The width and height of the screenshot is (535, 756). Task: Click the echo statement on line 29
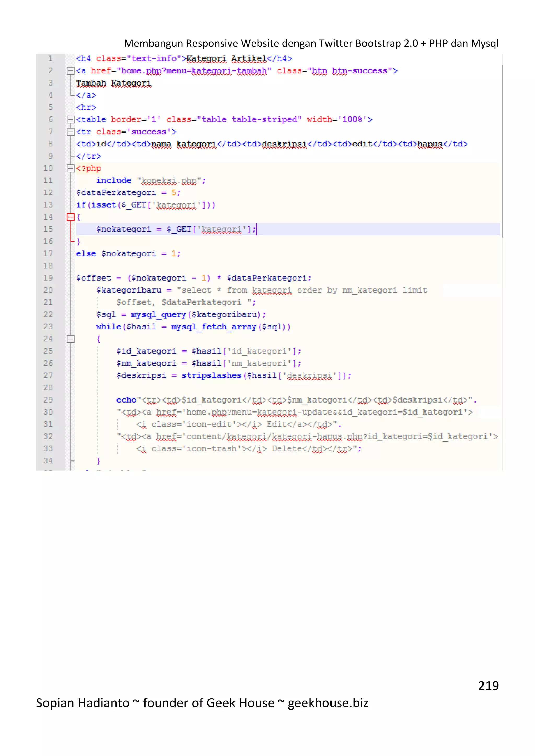tap(296, 400)
